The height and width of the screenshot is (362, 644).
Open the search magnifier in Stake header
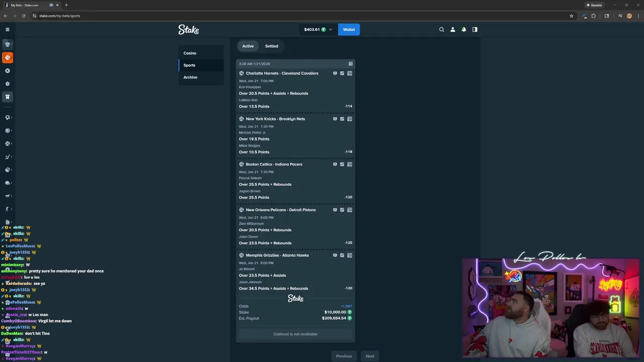(442, 29)
